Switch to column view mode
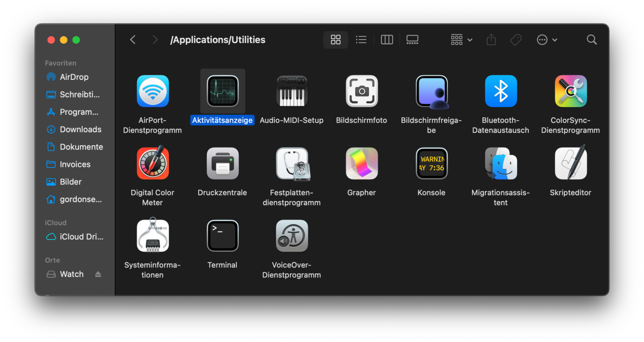The image size is (644, 342). click(387, 40)
